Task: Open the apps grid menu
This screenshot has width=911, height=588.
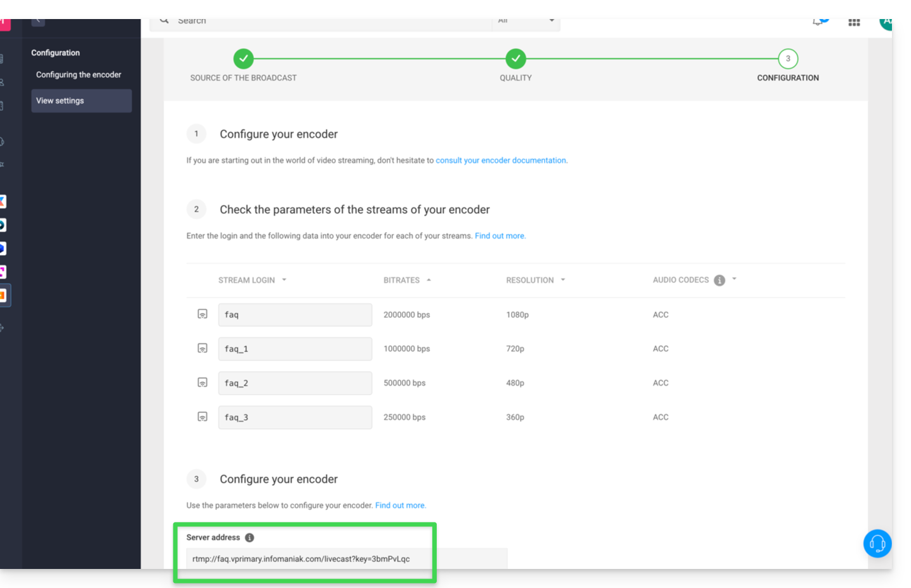Action: click(854, 22)
